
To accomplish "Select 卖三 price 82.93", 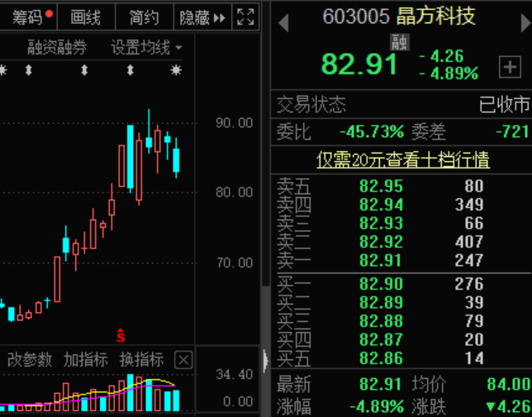I will pyautogui.click(x=382, y=223).
